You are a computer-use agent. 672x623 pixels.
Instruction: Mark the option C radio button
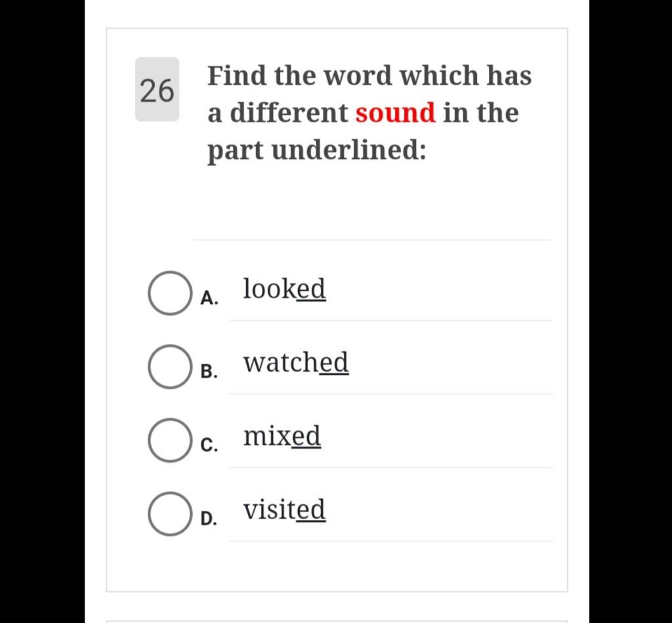tap(170, 440)
